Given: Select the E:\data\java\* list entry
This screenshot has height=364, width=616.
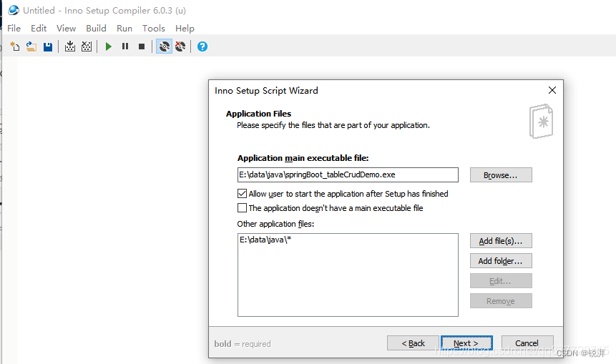Looking at the screenshot, I should click(265, 240).
